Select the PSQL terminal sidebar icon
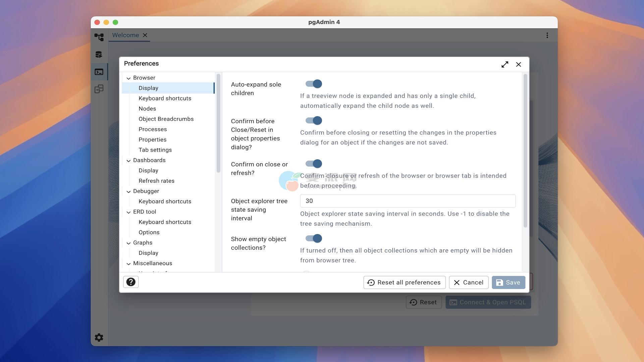The height and width of the screenshot is (362, 644). [x=99, y=72]
